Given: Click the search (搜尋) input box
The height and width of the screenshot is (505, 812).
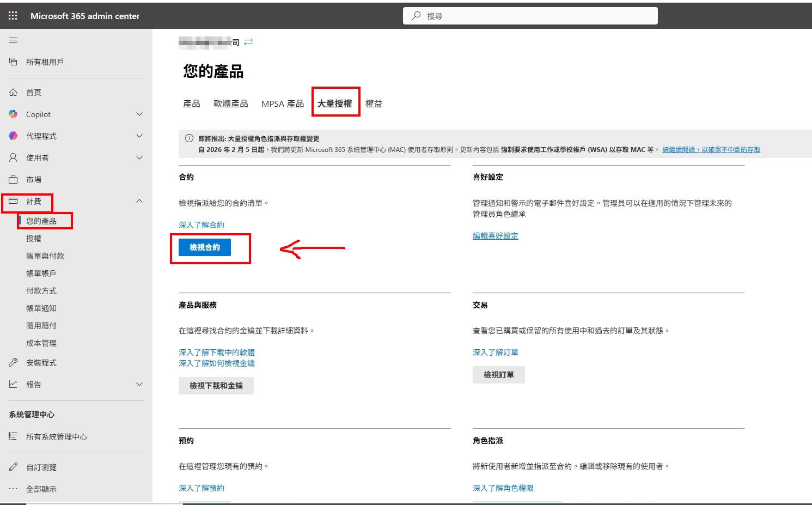Looking at the screenshot, I should pos(530,16).
